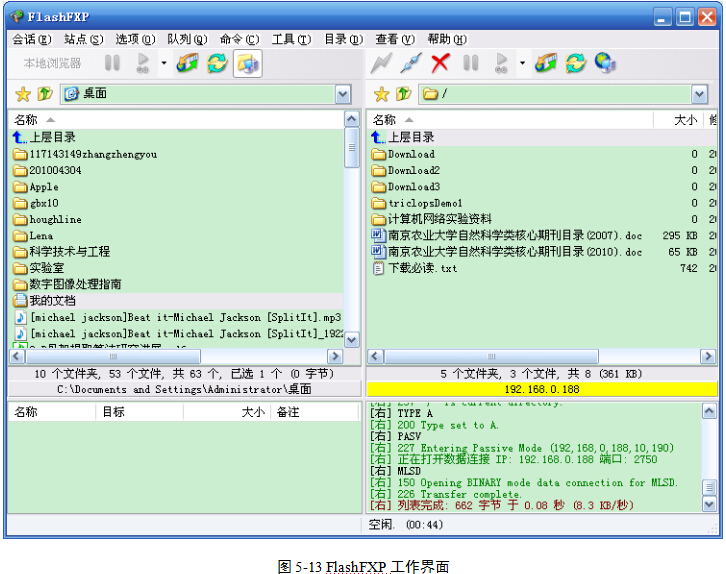This screenshot has width=726, height=574.
Task: Select the 2007 期刊目录 doc file
Action: (542, 236)
